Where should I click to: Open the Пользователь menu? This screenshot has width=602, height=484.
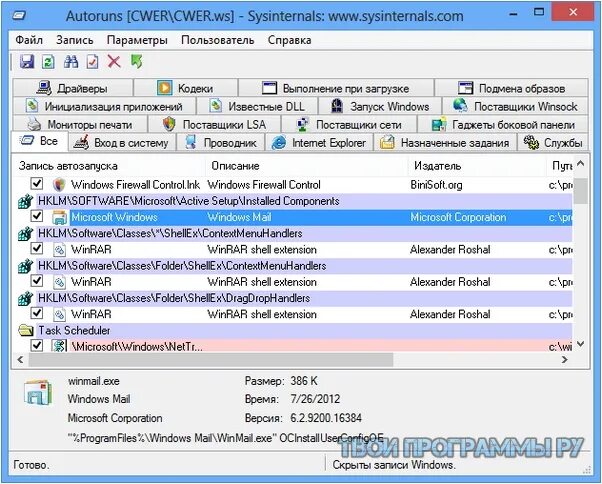pos(218,40)
